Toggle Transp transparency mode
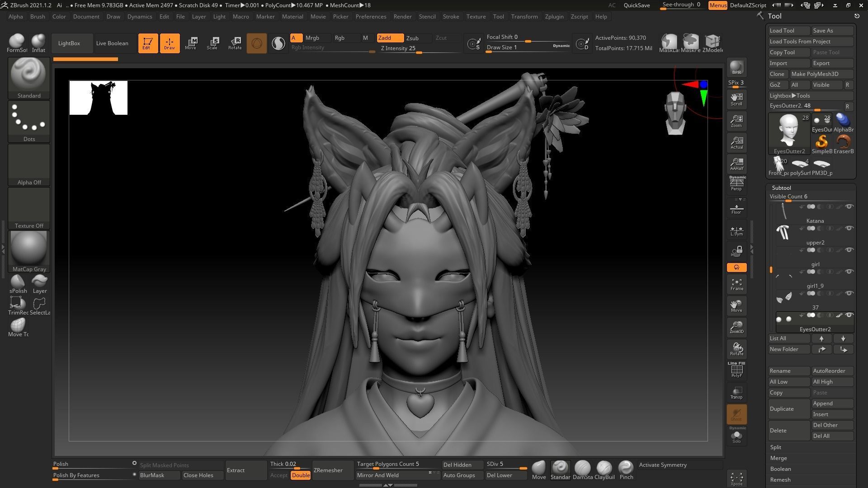868x488 pixels. (x=736, y=392)
